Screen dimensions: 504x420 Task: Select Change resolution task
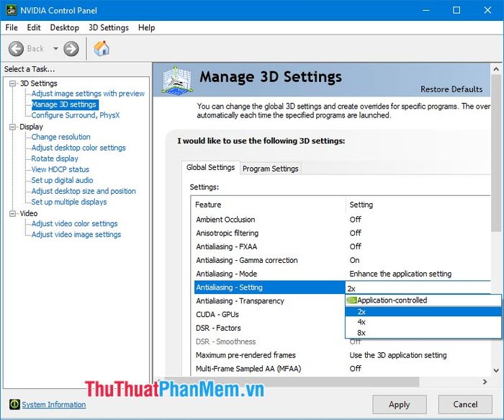[x=60, y=137]
